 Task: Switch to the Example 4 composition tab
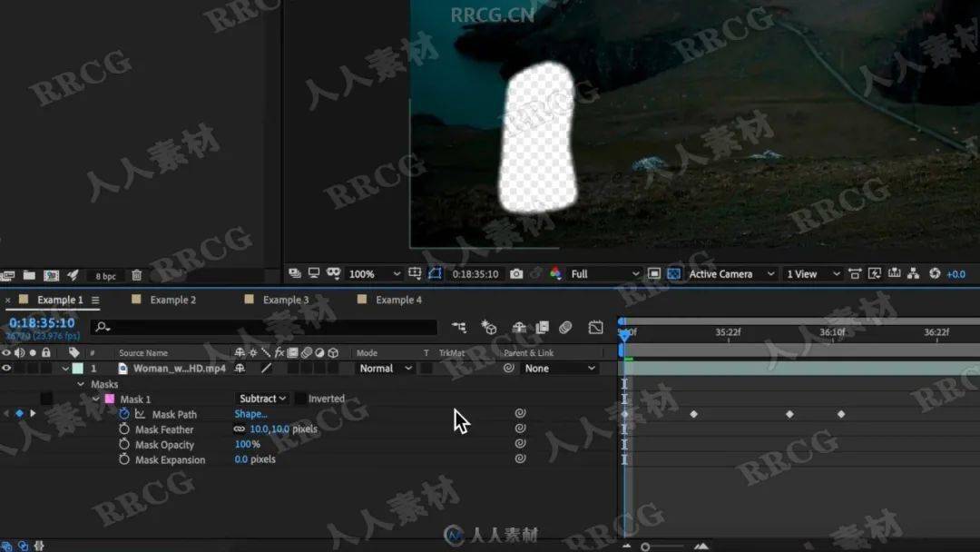(398, 300)
